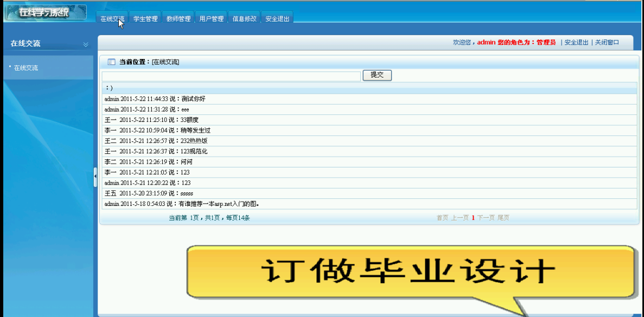Select the row 王二 232热热饭

pos(369,141)
